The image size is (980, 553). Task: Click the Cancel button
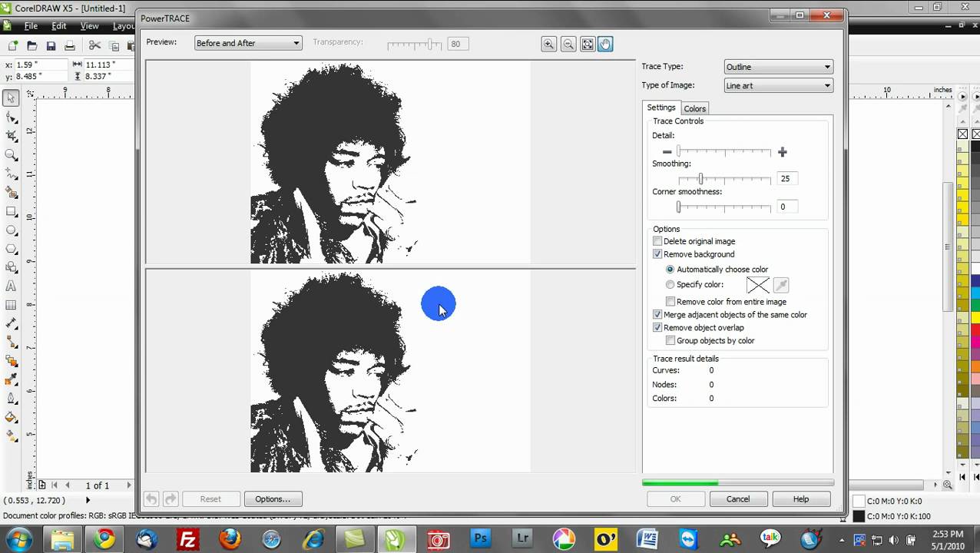point(738,499)
